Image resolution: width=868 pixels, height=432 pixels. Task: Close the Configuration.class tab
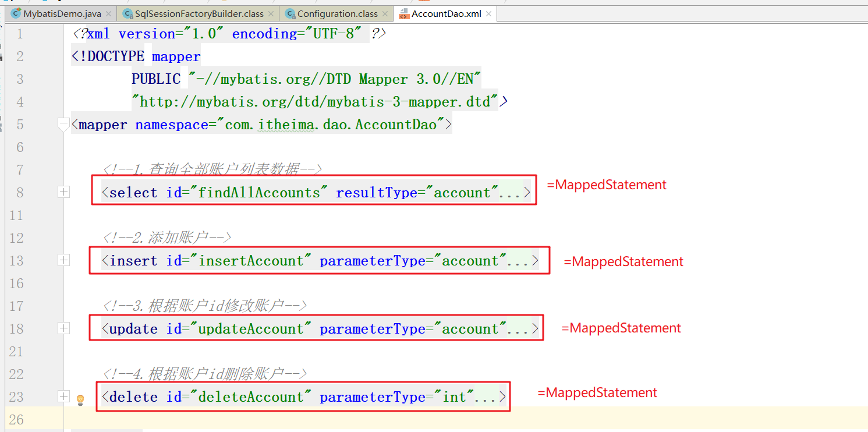click(x=384, y=13)
